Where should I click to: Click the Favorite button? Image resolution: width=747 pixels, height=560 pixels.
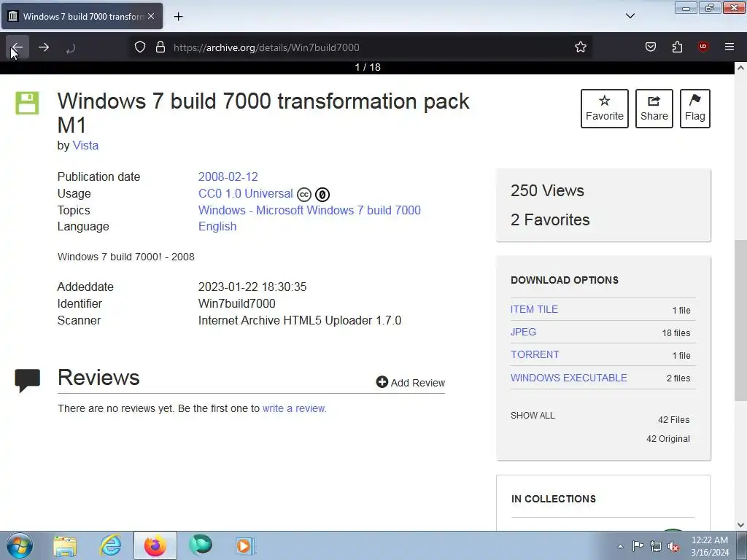(605, 109)
